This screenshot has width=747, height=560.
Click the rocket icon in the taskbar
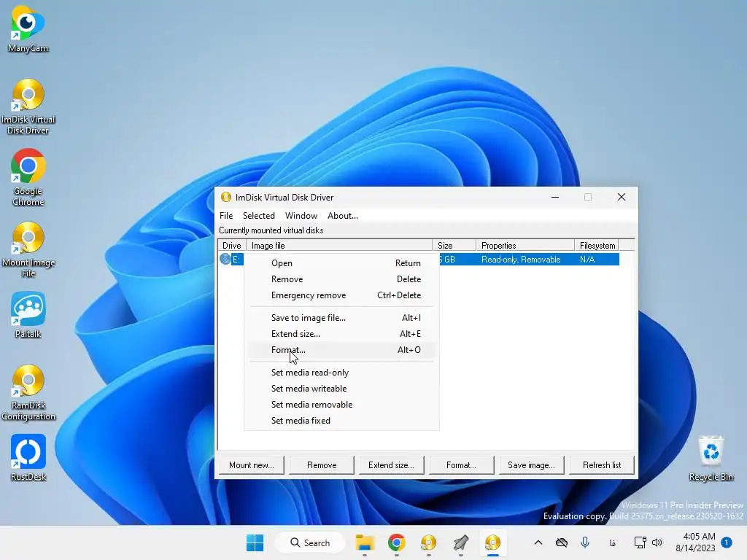click(x=461, y=542)
